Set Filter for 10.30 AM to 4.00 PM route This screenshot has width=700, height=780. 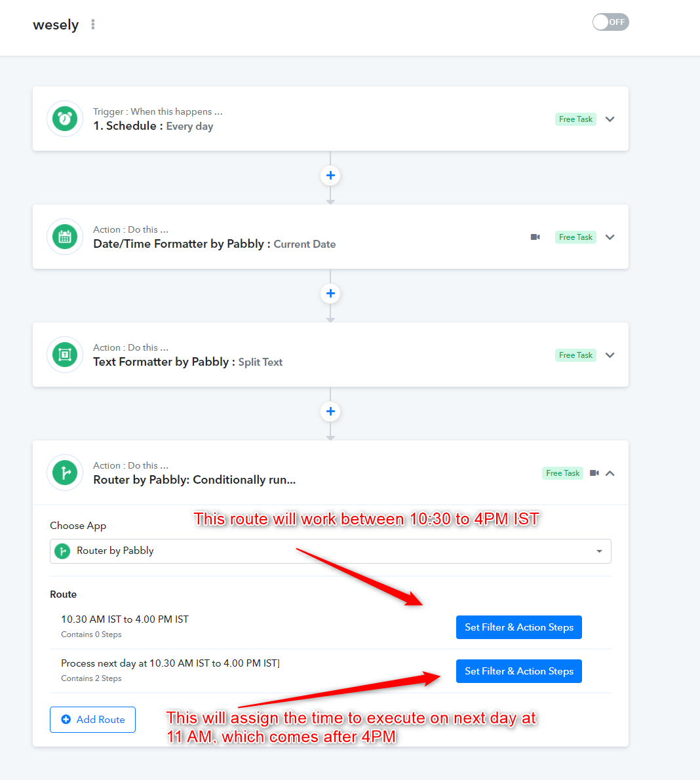coord(519,627)
